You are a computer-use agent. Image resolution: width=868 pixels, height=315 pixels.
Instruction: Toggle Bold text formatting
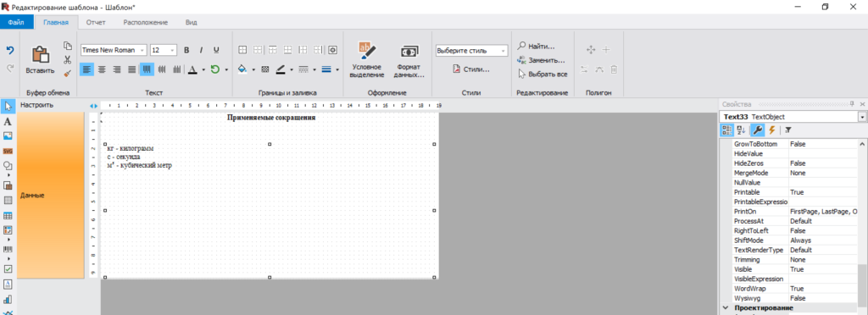coord(186,50)
